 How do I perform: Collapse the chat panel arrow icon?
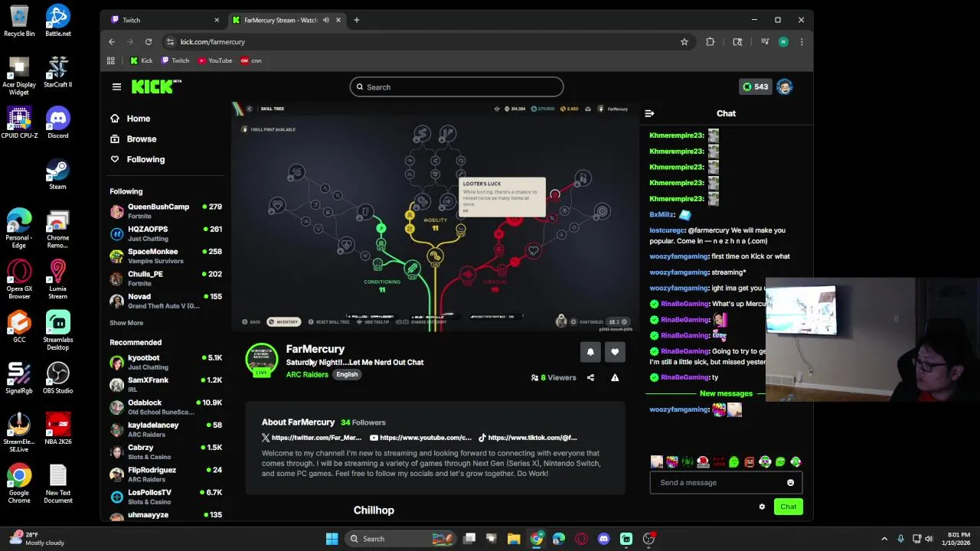(x=649, y=113)
